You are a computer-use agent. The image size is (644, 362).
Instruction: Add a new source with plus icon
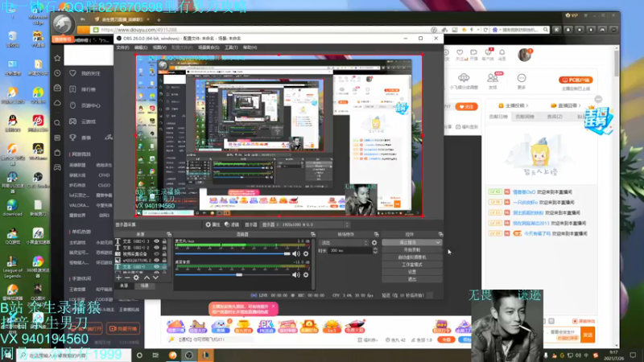(x=118, y=278)
